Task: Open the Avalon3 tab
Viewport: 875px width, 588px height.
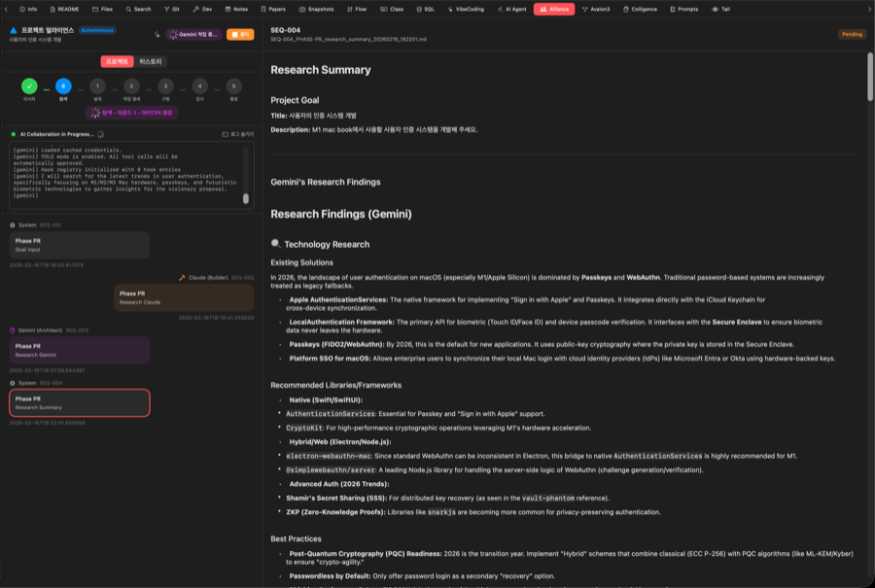Action: pos(594,9)
